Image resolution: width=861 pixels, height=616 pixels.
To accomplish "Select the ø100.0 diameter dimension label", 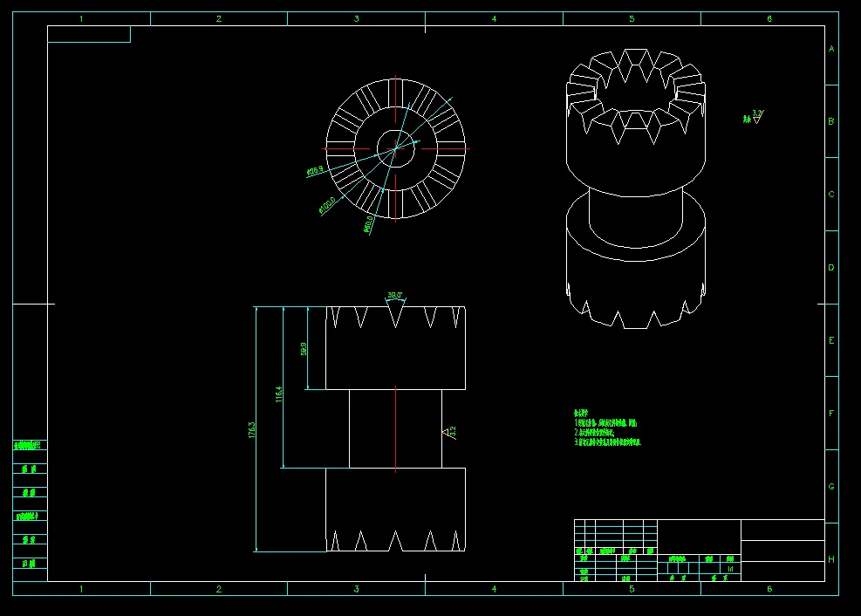I will (327, 205).
